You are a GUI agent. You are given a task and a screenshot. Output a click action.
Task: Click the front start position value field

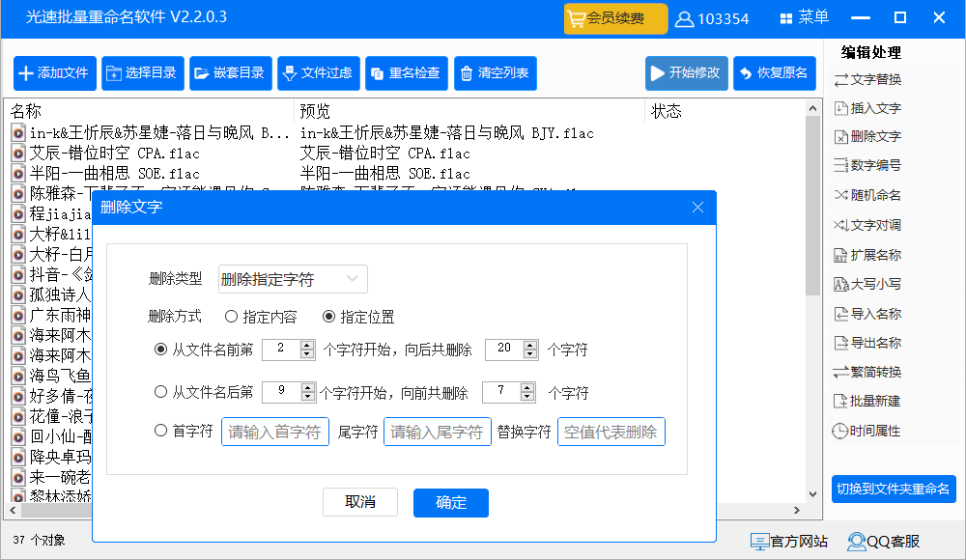click(281, 350)
